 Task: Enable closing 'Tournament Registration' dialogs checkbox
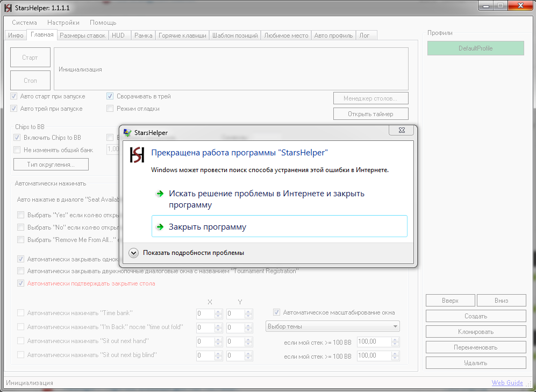20,271
